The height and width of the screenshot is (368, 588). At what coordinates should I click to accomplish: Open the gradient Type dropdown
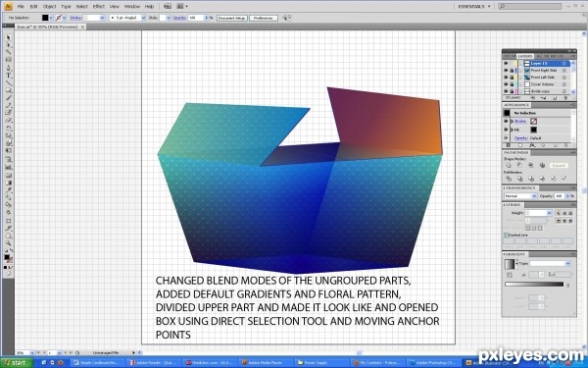click(568, 264)
